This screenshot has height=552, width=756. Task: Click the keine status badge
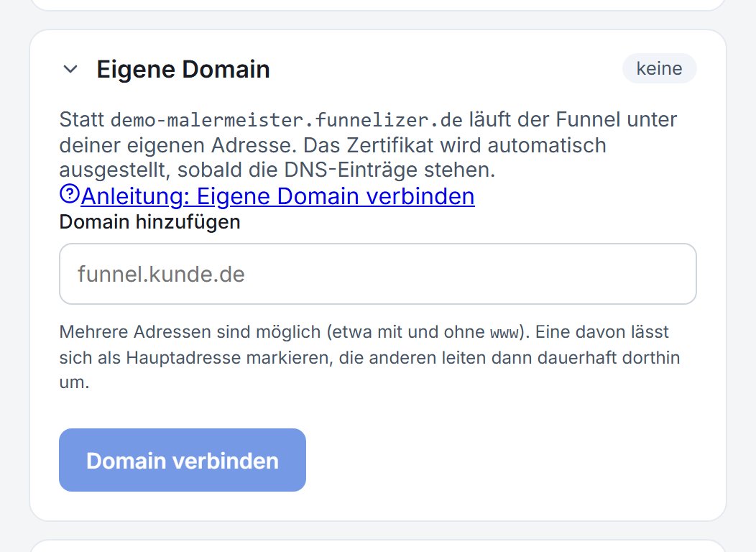(x=659, y=68)
